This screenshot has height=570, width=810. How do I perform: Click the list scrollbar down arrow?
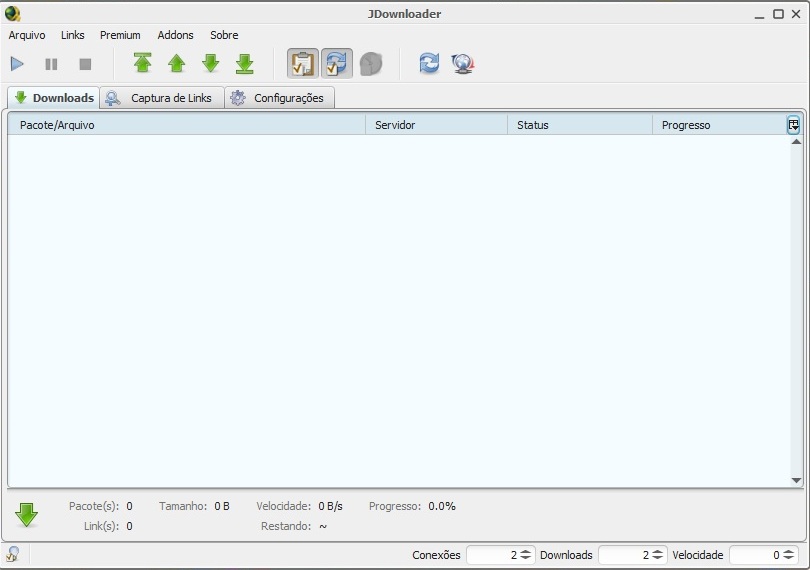tap(796, 480)
